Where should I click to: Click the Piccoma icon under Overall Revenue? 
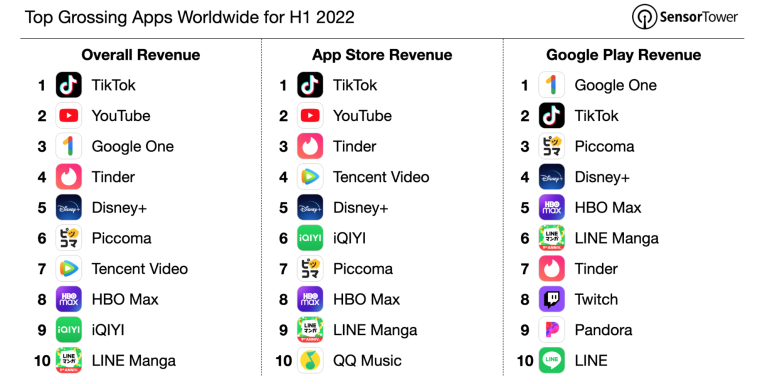[68, 238]
